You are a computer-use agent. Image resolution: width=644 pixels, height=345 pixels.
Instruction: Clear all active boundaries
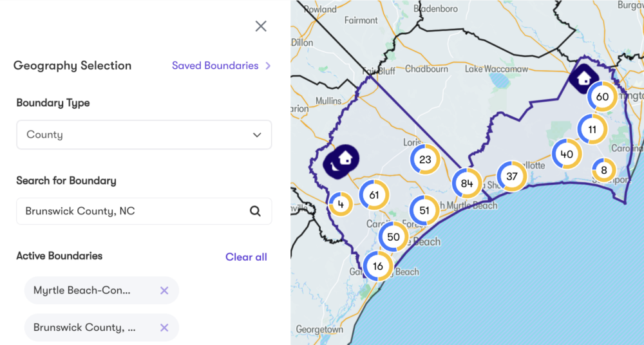point(246,257)
